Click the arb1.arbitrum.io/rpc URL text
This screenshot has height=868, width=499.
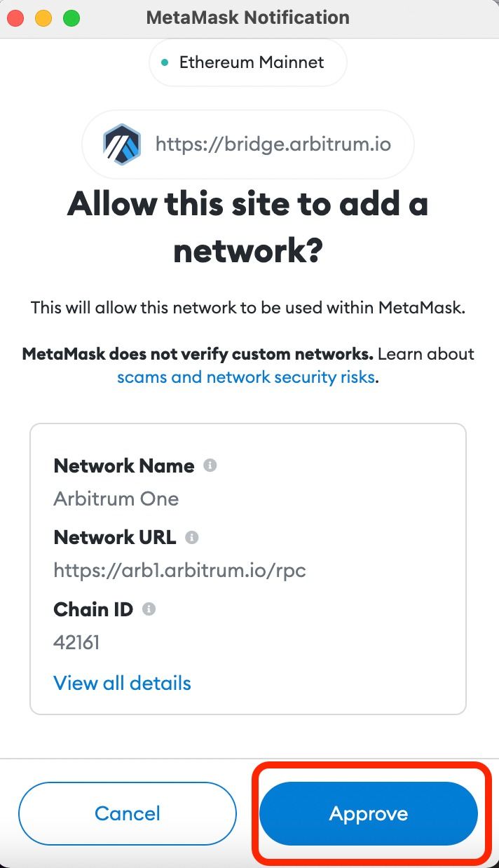coord(179,571)
